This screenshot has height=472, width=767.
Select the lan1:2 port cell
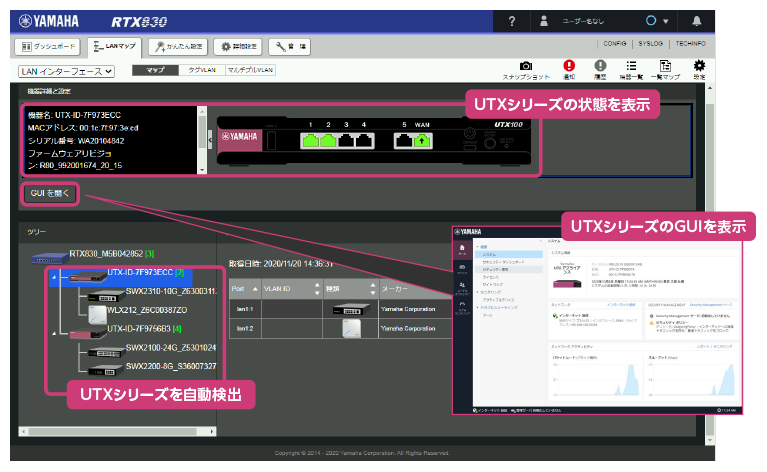tap(245, 329)
